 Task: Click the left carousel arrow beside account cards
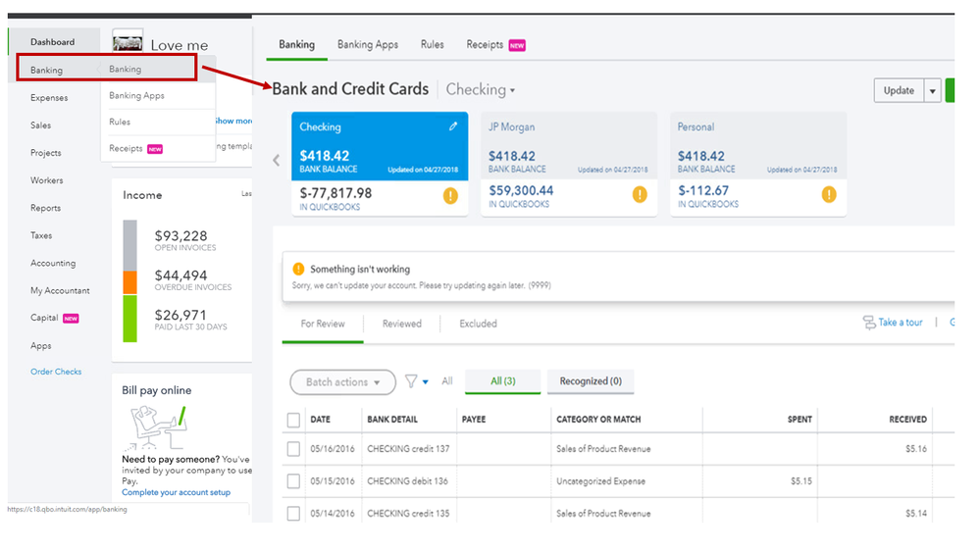click(276, 161)
